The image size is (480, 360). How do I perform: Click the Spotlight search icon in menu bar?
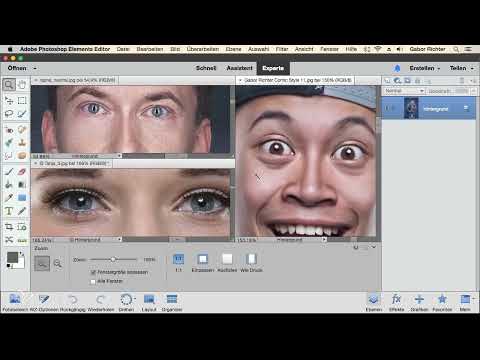click(x=456, y=49)
